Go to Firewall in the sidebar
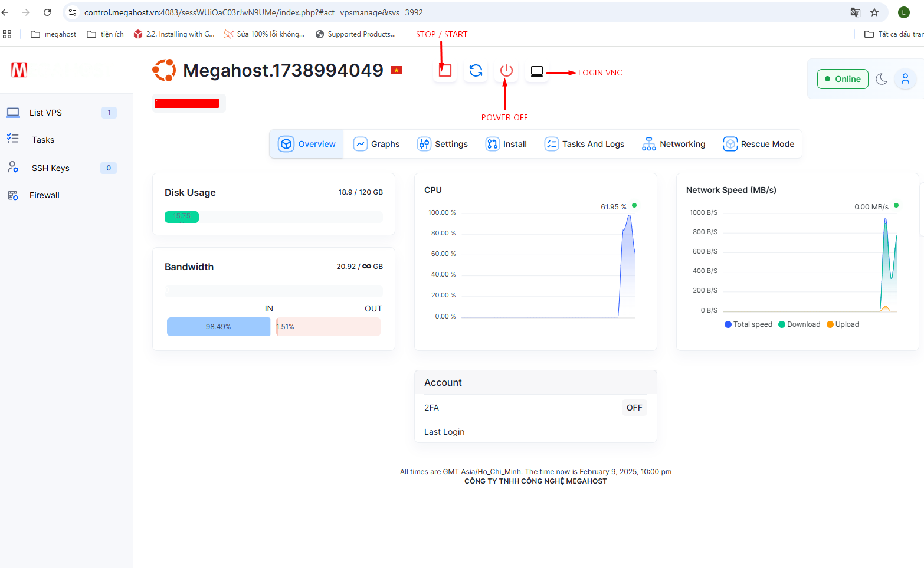924x568 pixels. click(44, 195)
